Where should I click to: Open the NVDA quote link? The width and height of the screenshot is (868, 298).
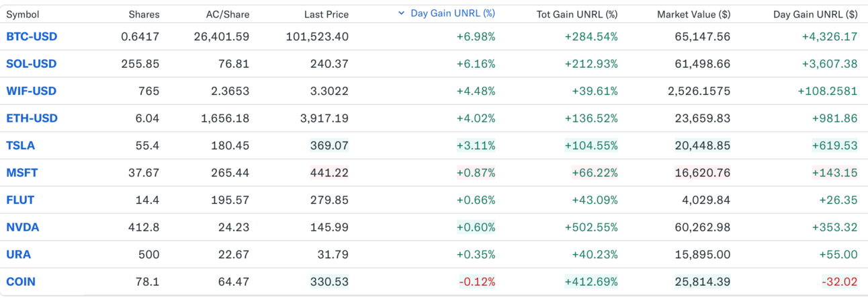22,227
